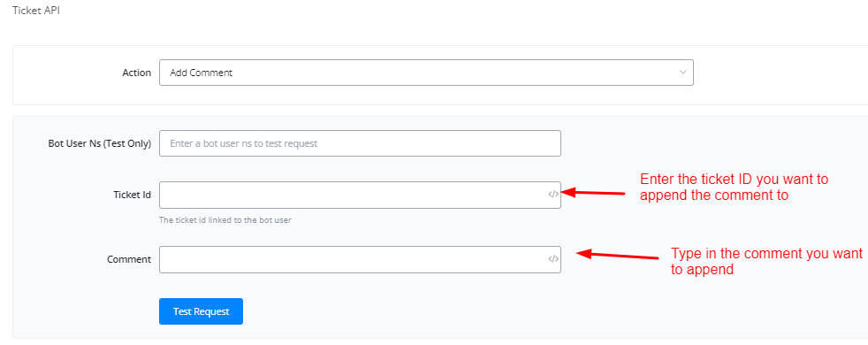
Task: Click the Comment field label
Action: coord(129,258)
